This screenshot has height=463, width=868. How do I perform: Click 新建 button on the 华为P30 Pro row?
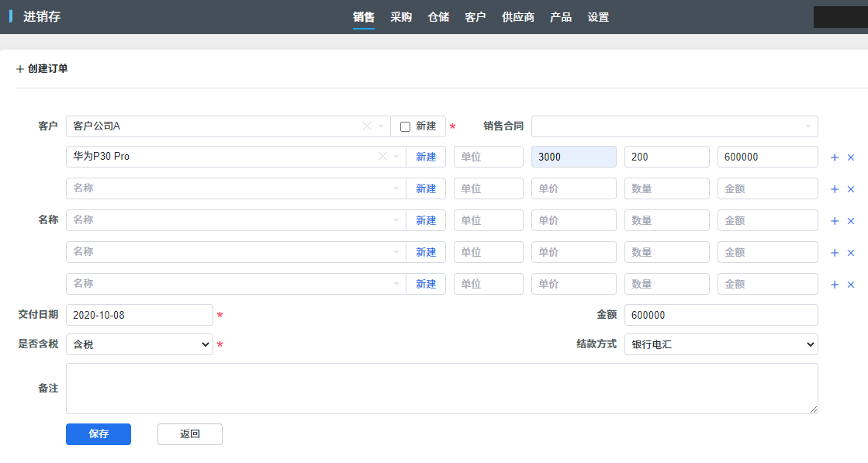click(x=426, y=157)
